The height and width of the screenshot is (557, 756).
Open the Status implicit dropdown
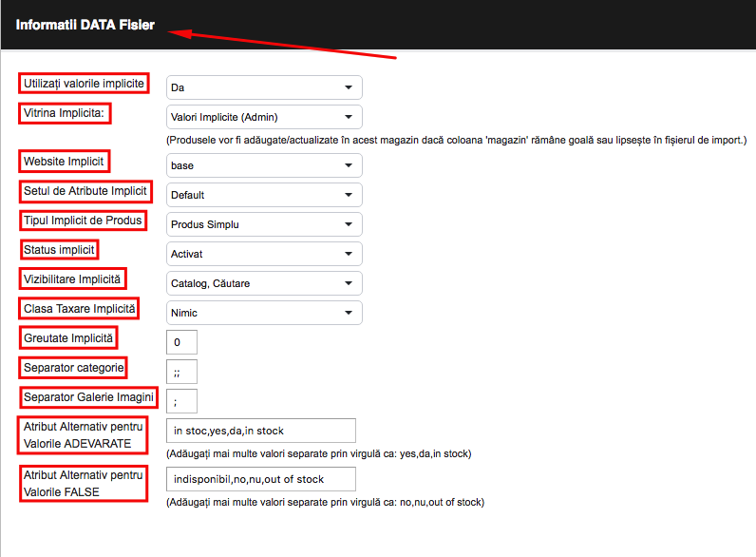(x=264, y=254)
